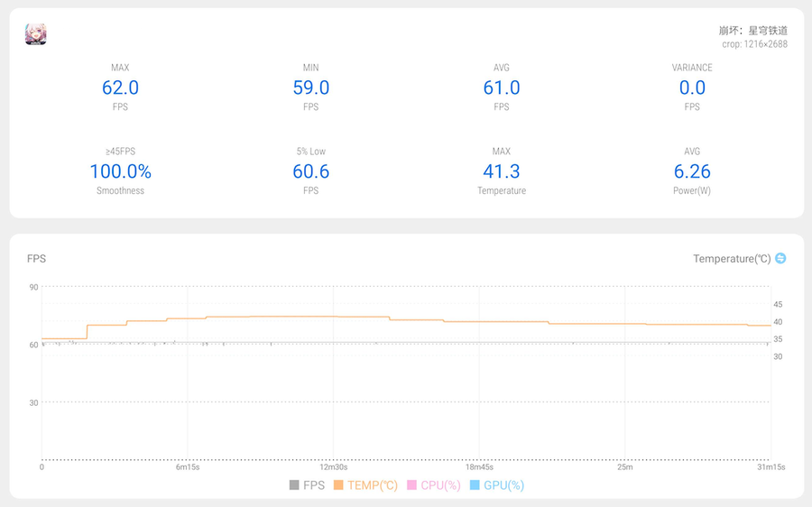The width and height of the screenshot is (812, 507).
Task: Select the MIN FPS value 59.0
Action: click(x=311, y=88)
